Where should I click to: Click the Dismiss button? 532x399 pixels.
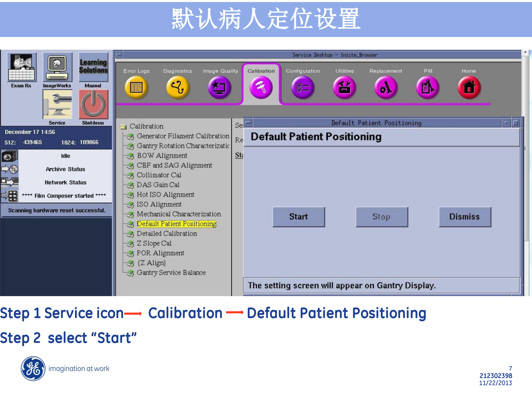[465, 217]
